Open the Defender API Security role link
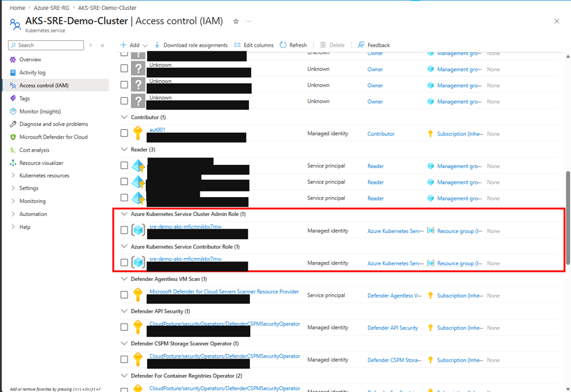The height and width of the screenshot is (392, 571). pos(392,328)
